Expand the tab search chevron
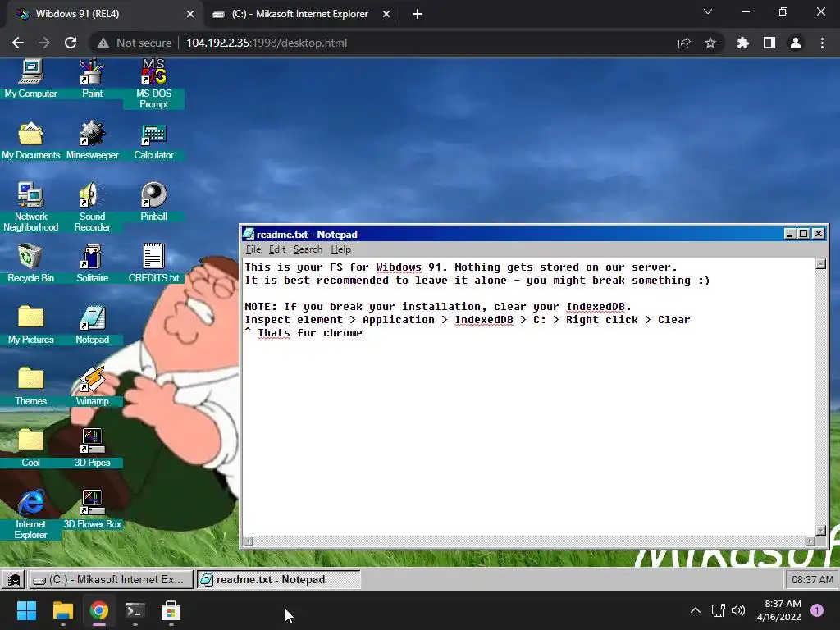 click(x=708, y=11)
